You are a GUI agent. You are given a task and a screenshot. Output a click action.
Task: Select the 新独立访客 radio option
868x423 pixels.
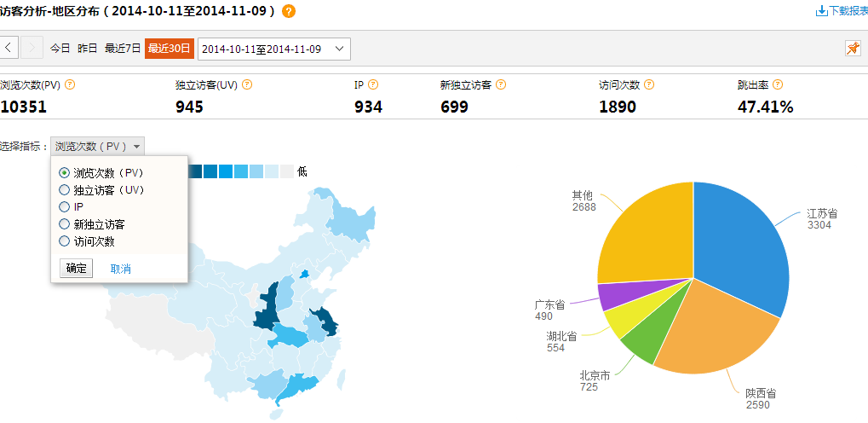click(x=64, y=224)
